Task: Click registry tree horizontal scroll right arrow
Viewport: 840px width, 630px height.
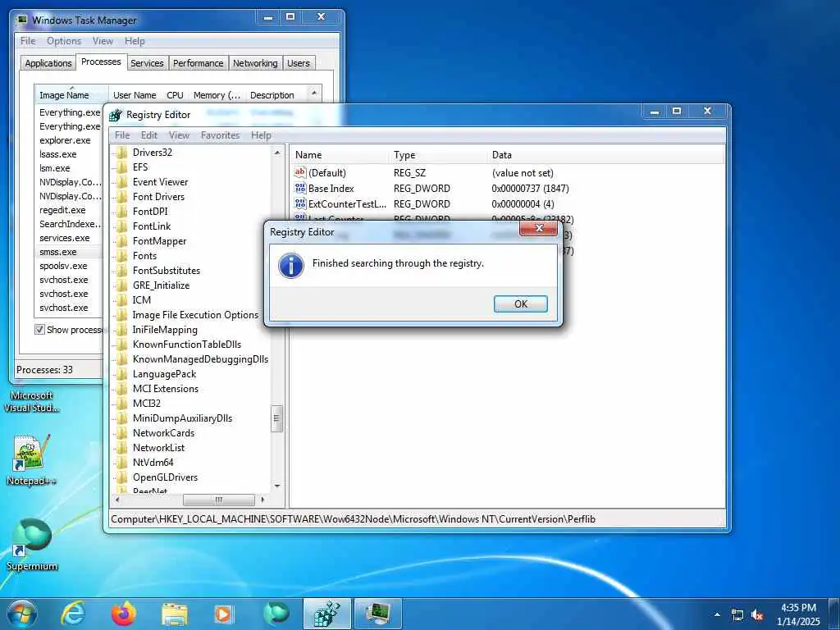Action: pyautogui.click(x=262, y=500)
